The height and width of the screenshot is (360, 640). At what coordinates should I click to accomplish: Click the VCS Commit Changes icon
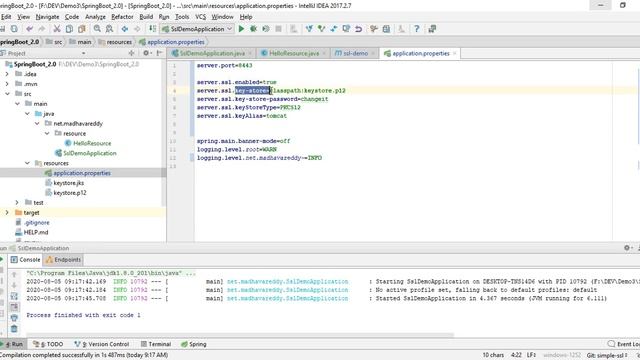click(x=321, y=29)
